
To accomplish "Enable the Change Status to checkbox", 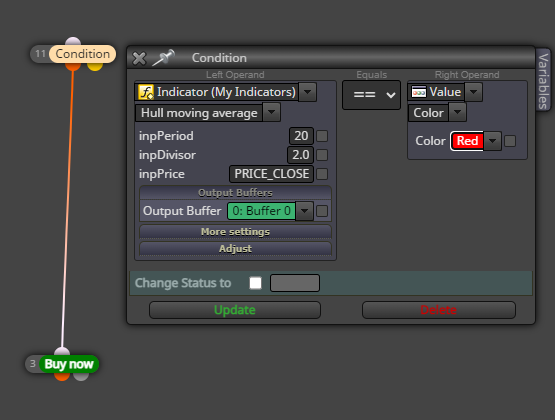I will [256, 283].
